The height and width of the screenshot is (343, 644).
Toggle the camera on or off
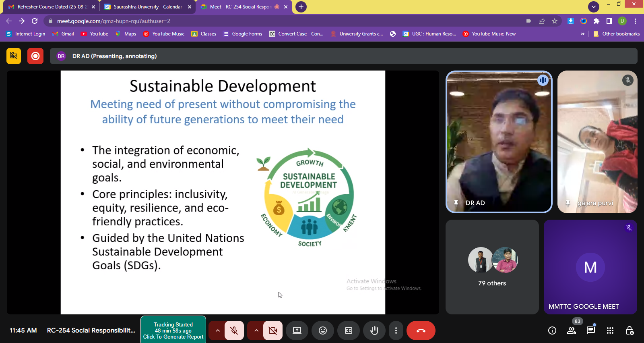point(272,331)
